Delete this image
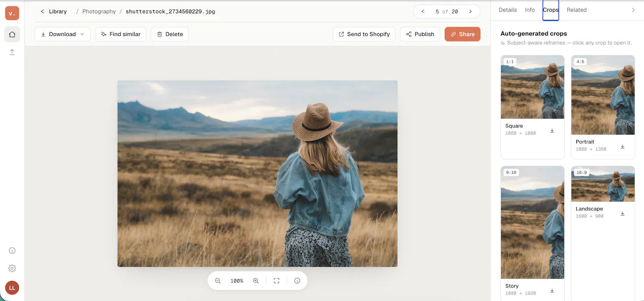644x301 pixels. [x=170, y=34]
